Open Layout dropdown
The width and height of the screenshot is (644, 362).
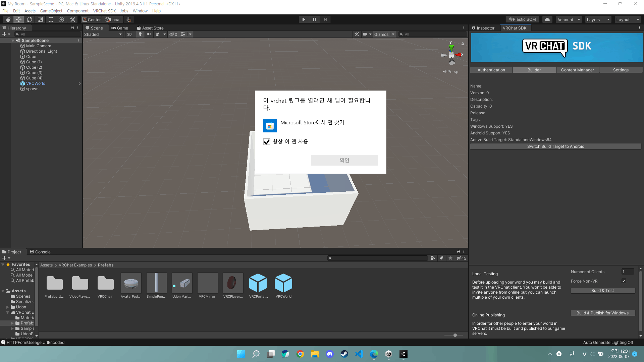click(x=628, y=19)
